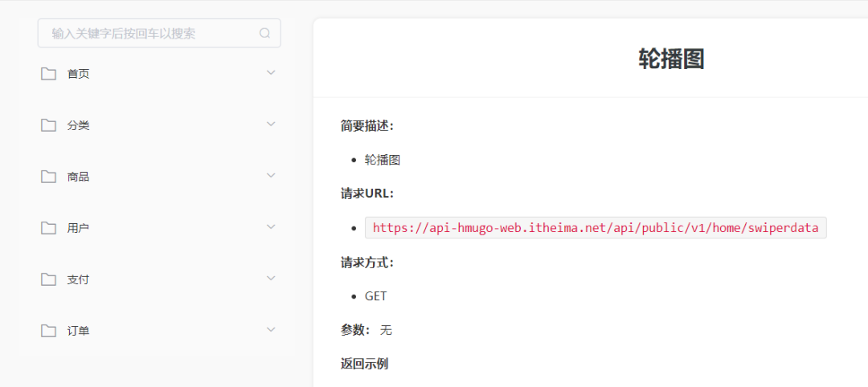Expand the 商品 chevron arrow

coord(271,176)
